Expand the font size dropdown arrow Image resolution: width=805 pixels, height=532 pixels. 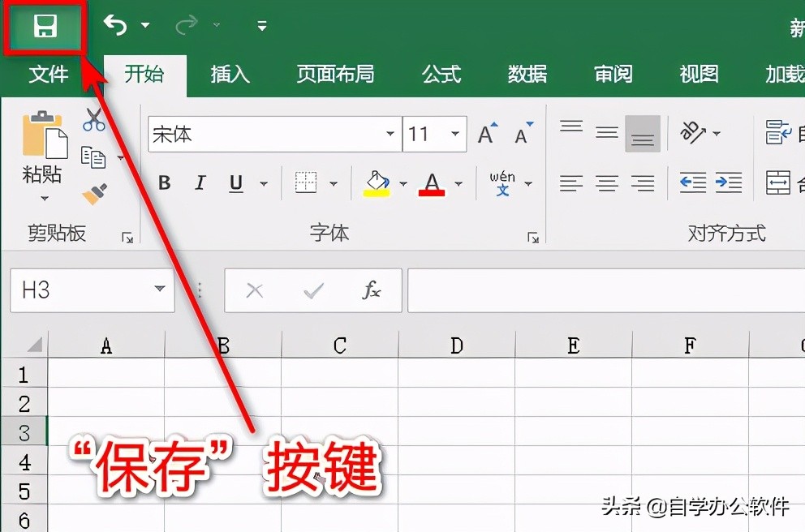click(x=455, y=134)
